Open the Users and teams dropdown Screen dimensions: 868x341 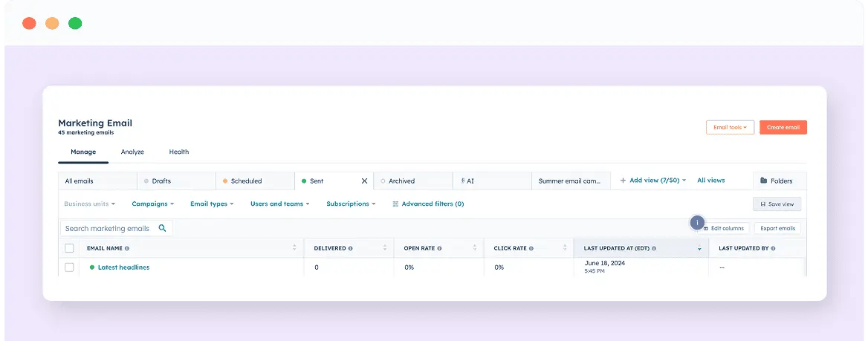[x=280, y=204]
